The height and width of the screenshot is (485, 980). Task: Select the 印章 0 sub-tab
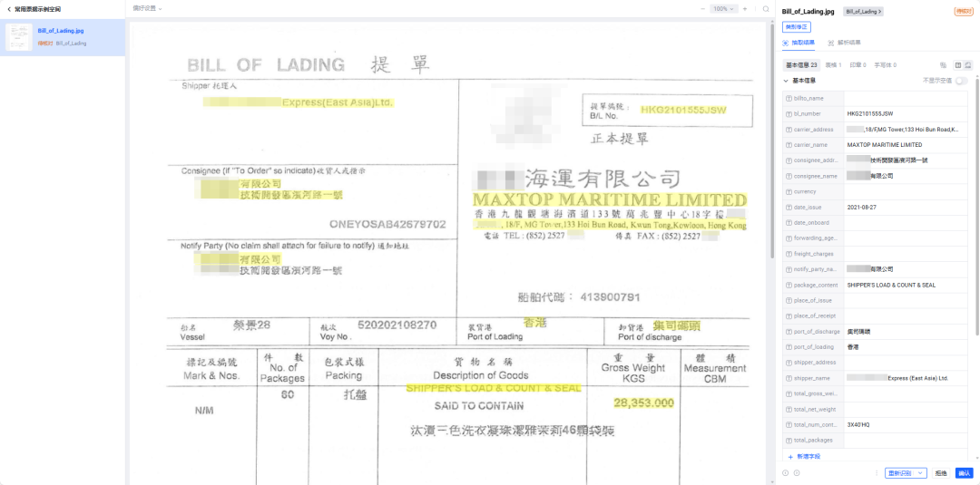857,65
